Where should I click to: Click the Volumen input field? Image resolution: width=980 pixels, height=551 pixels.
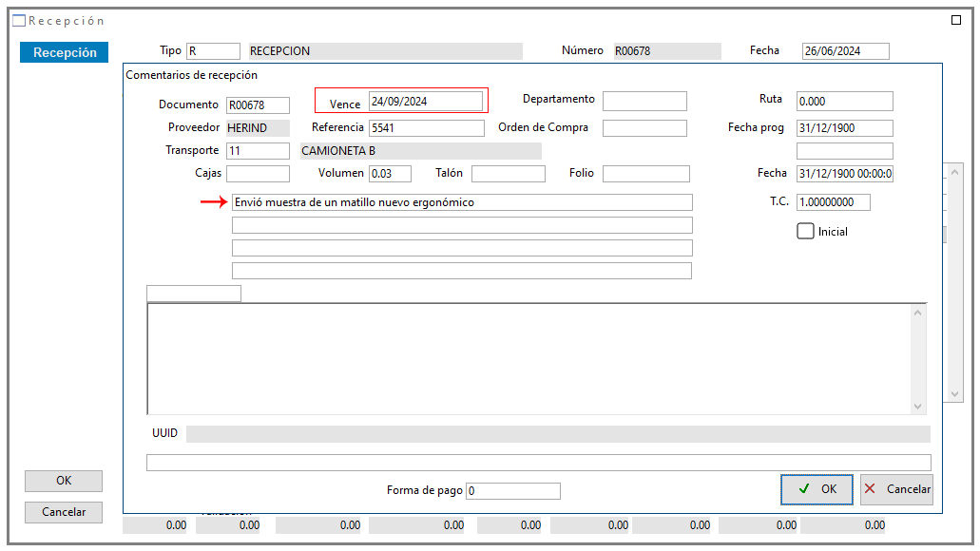pos(390,174)
